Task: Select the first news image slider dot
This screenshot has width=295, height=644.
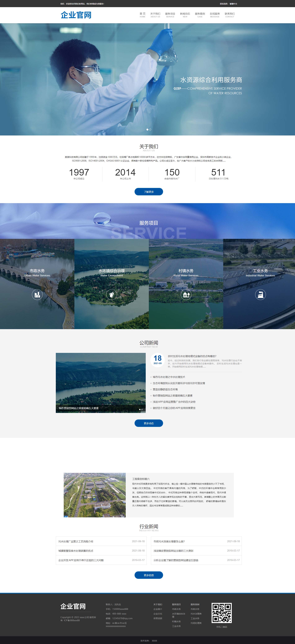Action: 140,409
